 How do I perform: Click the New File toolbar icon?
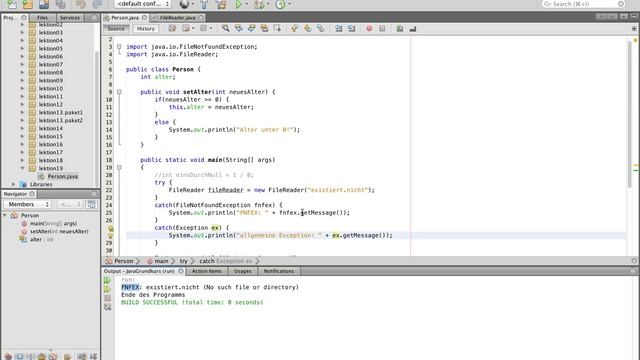point(11,4)
